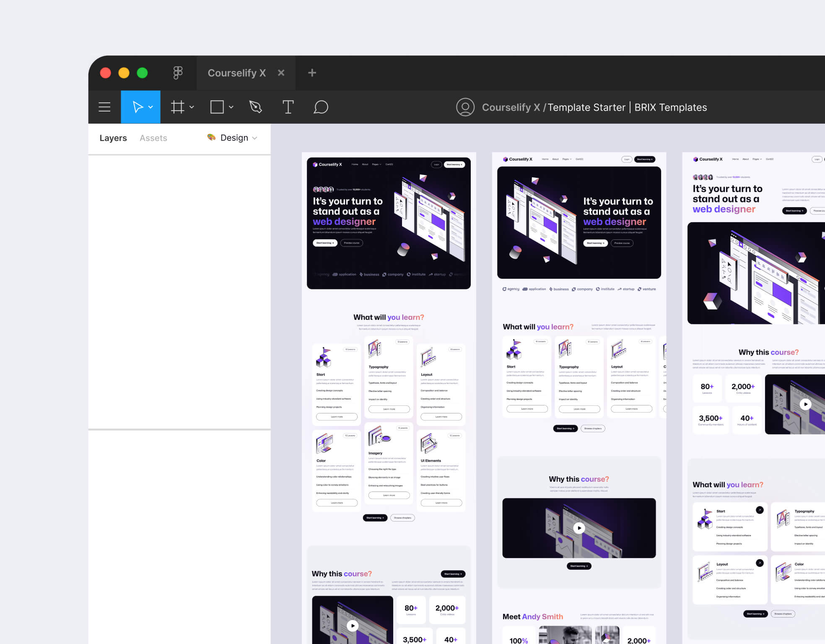Open the account avatar icon
This screenshot has width=825, height=644.
tap(465, 107)
